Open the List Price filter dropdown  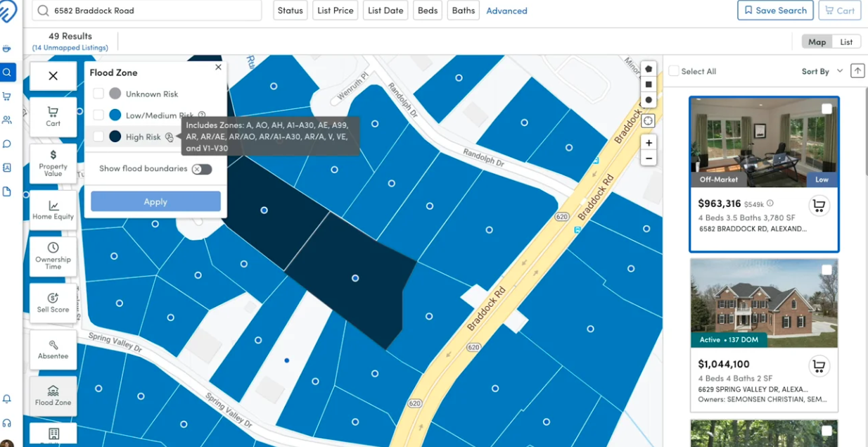335,11
